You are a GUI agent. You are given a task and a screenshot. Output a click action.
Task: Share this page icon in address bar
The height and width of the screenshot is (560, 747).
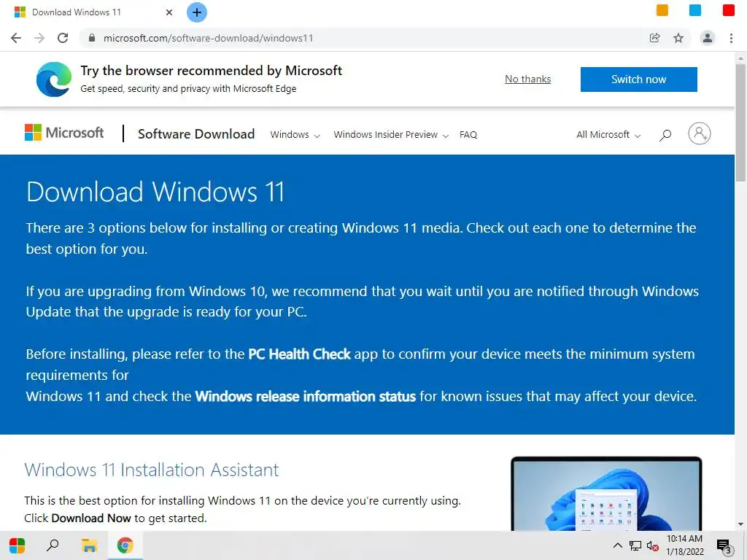click(655, 38)
